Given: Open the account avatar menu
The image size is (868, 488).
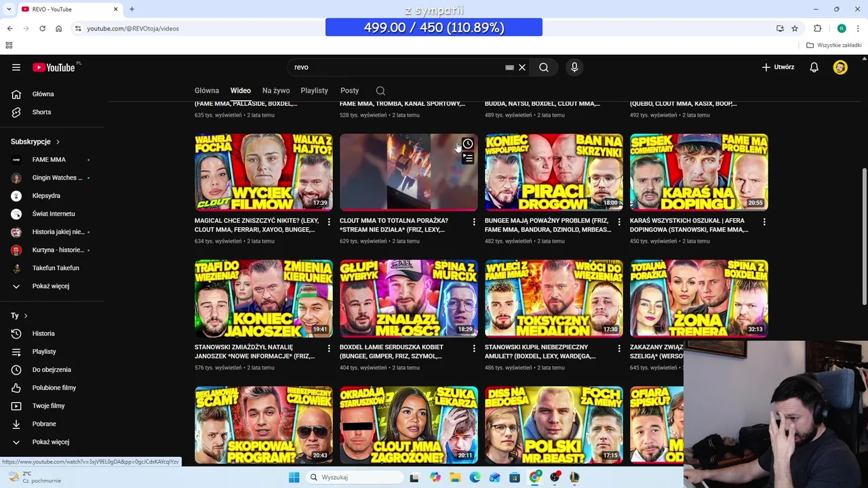Looking at the screenshot, I should [x=840, y=67].
